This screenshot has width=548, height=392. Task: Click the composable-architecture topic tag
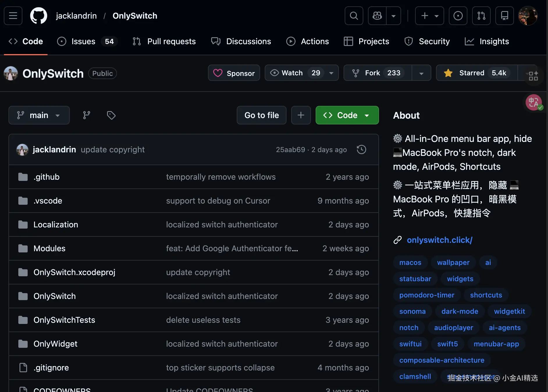pyautogui.click(x=442, y=360)
